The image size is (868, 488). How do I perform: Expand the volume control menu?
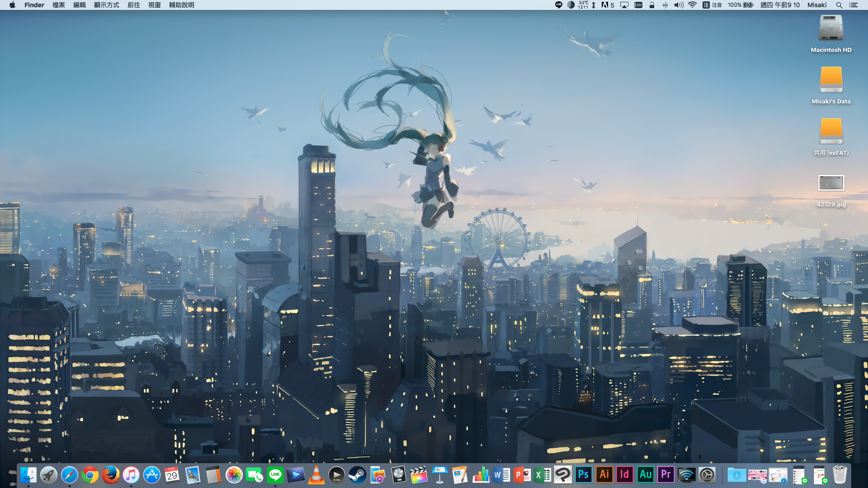coord(679,5)
